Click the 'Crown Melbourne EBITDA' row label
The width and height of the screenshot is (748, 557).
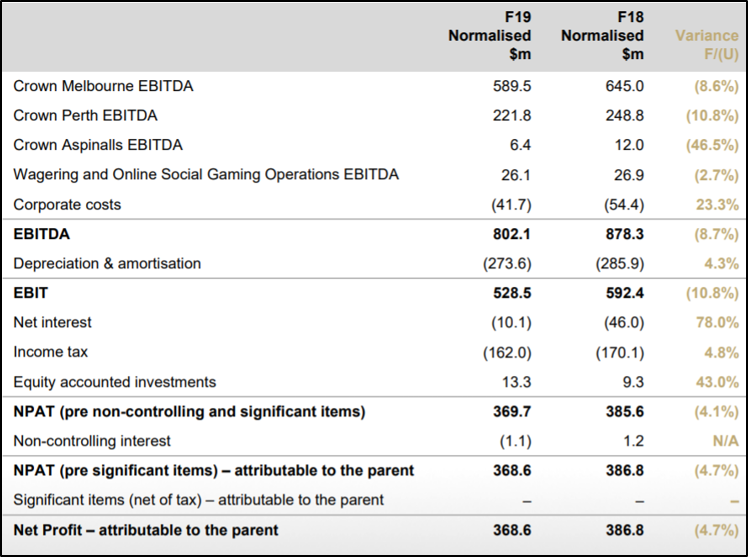(103, 86)
